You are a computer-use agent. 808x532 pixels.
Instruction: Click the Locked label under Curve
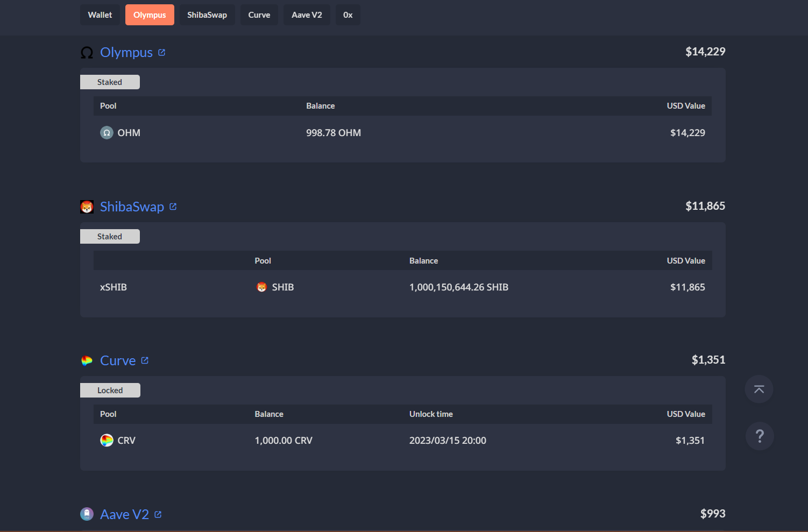110,391
